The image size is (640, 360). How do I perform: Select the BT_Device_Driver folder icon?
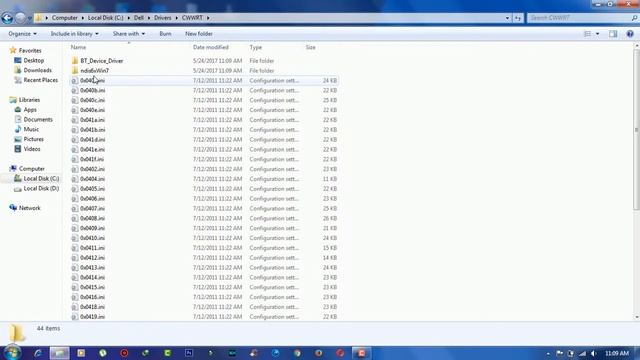click(x=75, y=61)
